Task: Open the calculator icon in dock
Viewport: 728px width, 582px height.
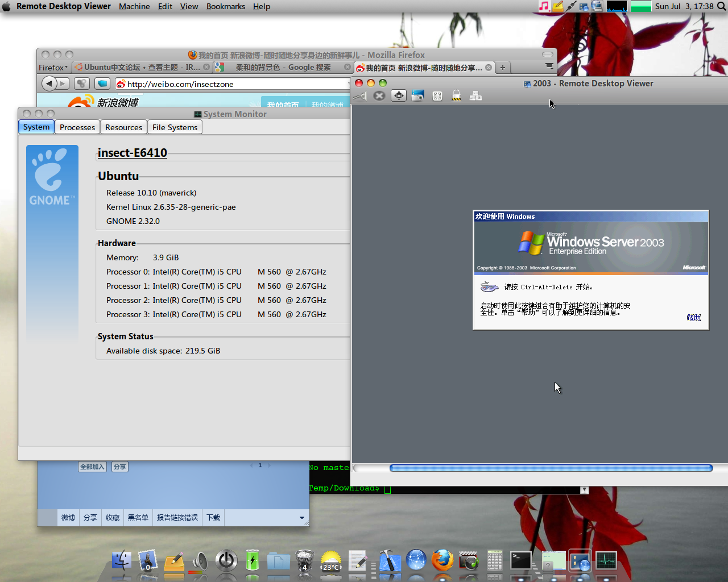Action: pyautogui.click(x=495, y=561)
